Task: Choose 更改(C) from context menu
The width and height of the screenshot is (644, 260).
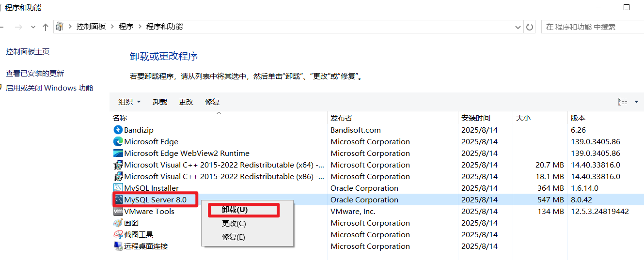Action: tap(234, 224)
